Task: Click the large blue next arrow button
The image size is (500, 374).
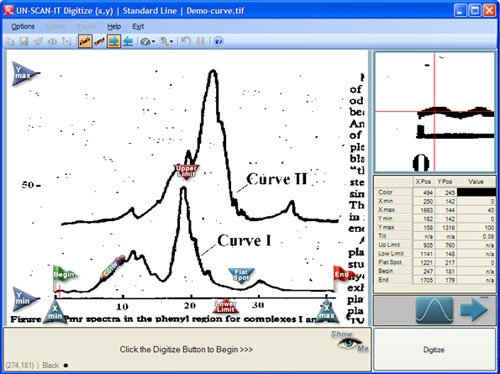Action: pos(474,310)
